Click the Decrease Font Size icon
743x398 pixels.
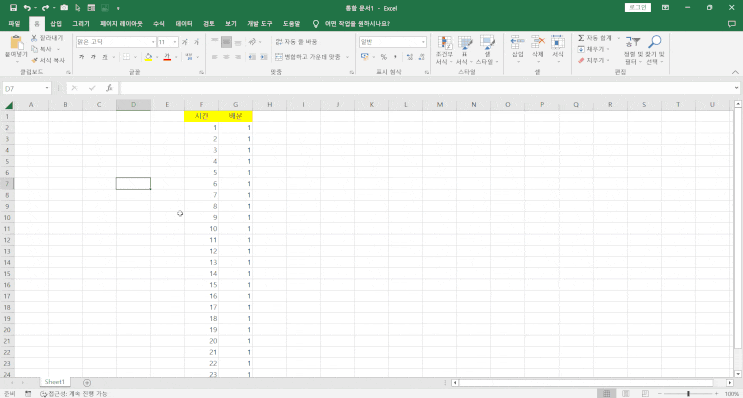pos(196,42)
